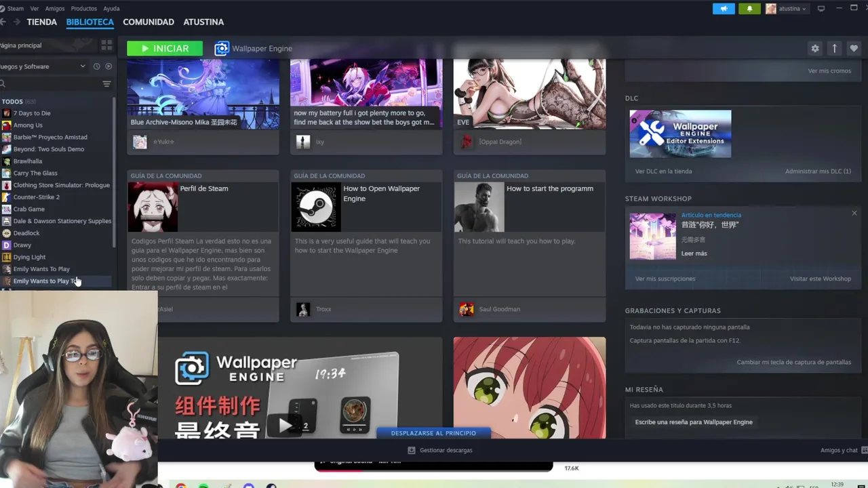Expand the atustina account dropdown
The height and width of the screenshot is (488, 868).
click(x=786, y=9)
